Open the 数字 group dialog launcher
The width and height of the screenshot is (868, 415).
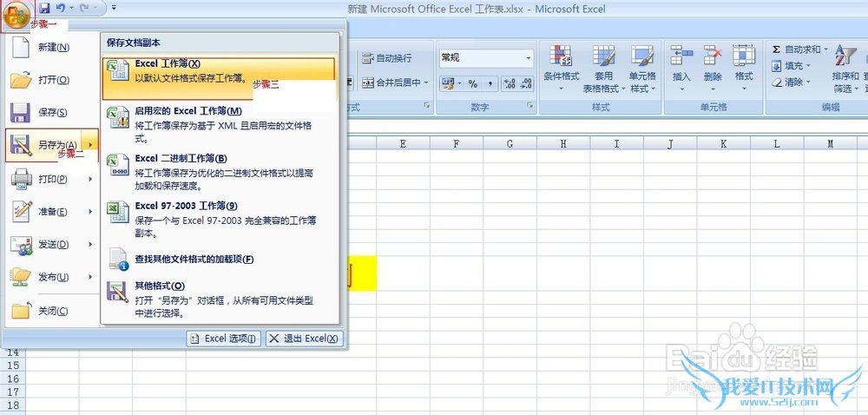click(x=529, y=105)
